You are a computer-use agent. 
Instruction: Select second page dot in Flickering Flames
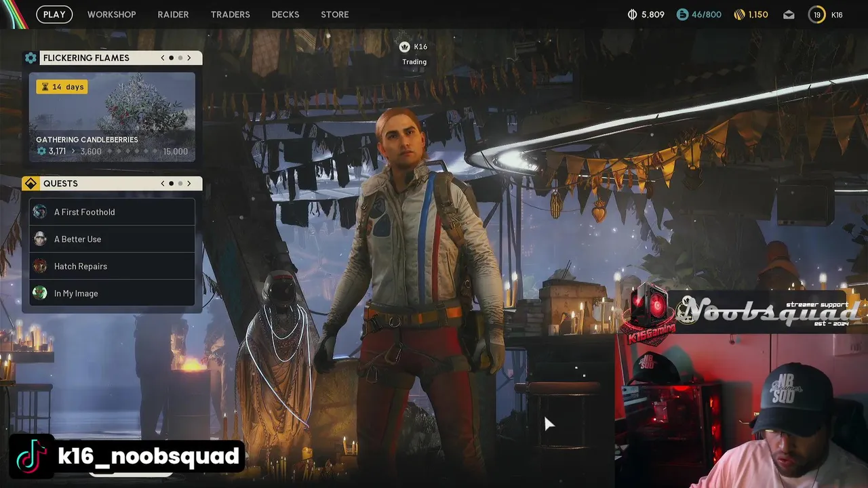(180, 58)
